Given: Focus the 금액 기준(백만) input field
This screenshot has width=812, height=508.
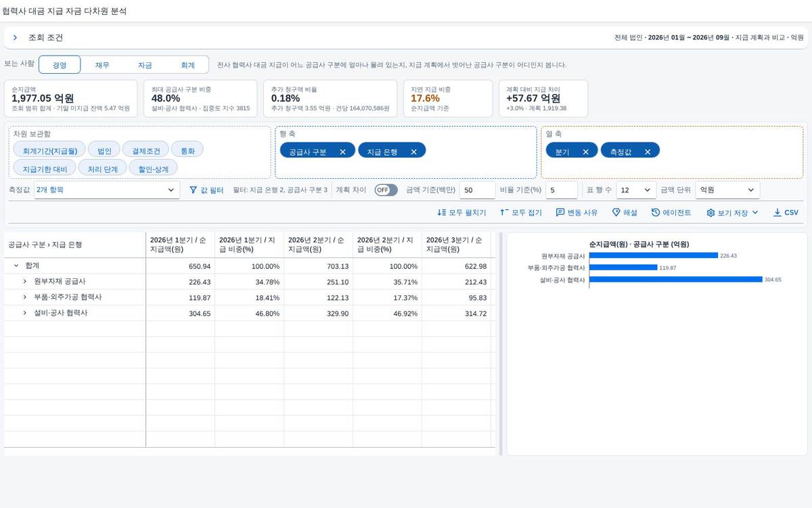Looking at the screenshot, I should [478, 190].
